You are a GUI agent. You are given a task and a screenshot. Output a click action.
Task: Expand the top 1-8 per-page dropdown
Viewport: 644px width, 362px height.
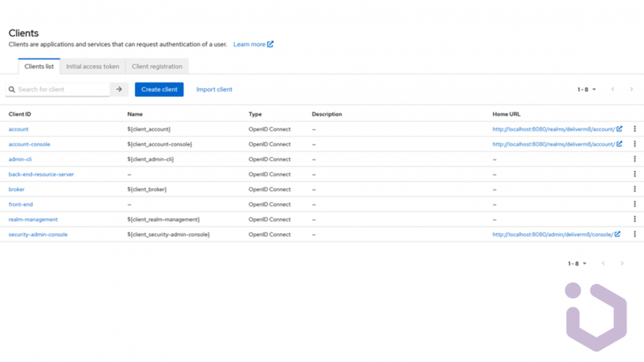(586, 89)
